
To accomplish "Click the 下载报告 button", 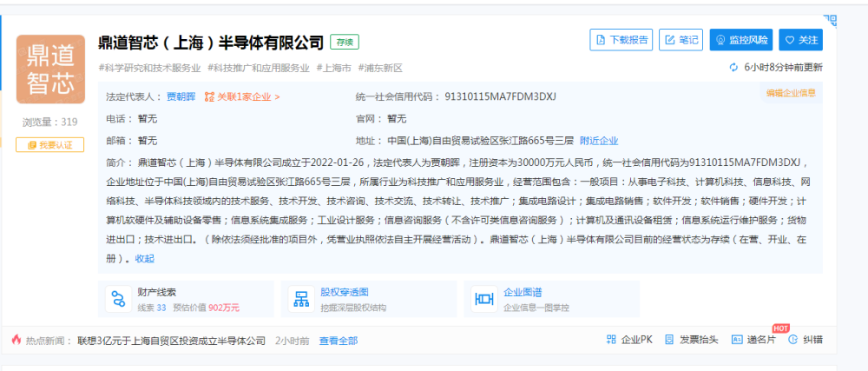I will click(x=621, y=40).
